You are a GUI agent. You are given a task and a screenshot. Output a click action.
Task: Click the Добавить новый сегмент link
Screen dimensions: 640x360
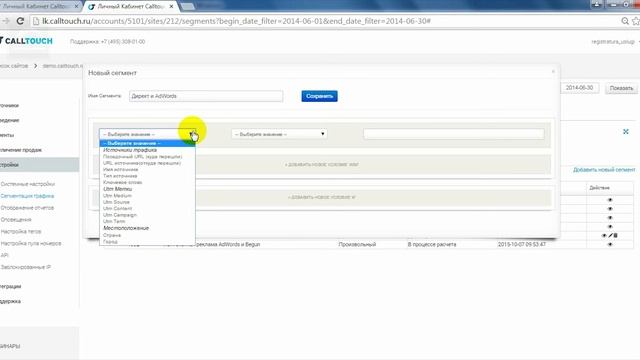click(x=604, y=169)
